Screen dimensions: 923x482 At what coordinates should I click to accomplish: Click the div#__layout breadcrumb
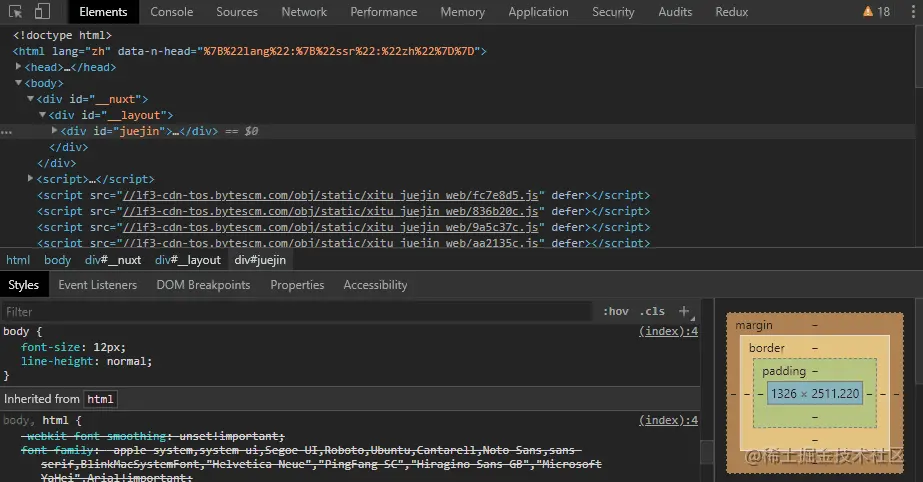188,260
